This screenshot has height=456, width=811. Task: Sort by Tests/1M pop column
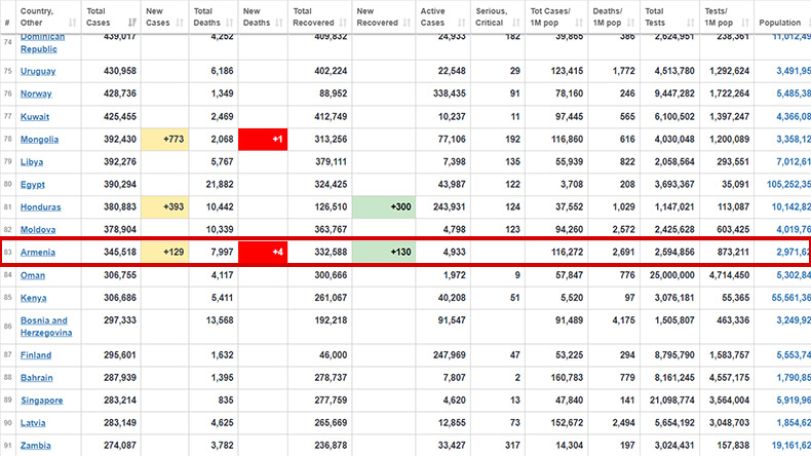(727, 17)
